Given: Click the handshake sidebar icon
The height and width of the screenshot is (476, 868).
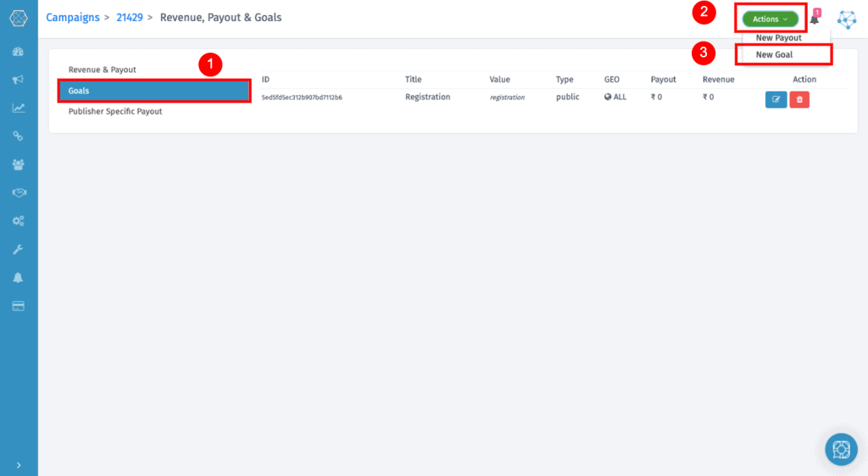Looking at the screenshot, I should (18, 193).
